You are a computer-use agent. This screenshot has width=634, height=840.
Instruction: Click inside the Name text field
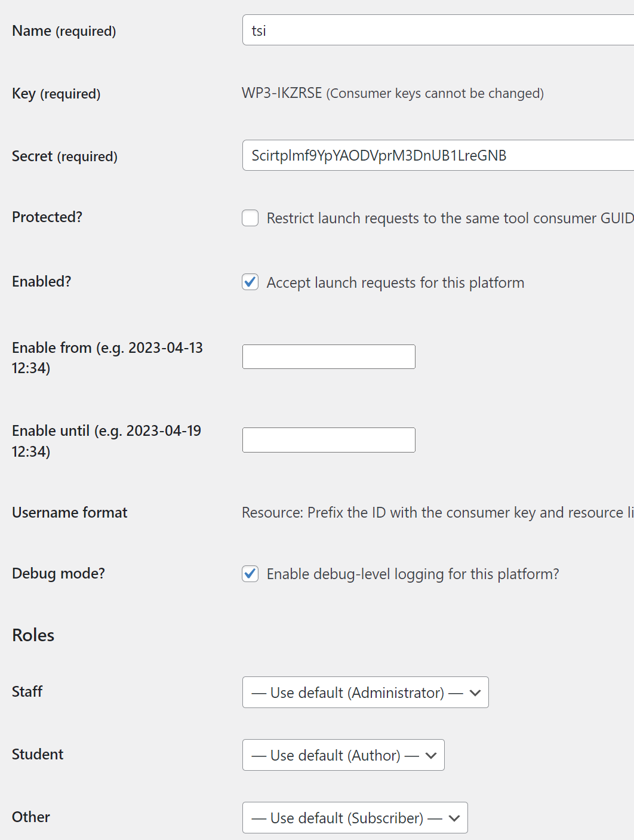[x=418, y=29]
